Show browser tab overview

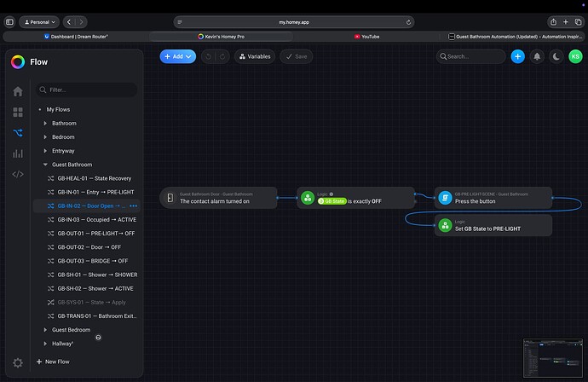[x=579, y=22]
